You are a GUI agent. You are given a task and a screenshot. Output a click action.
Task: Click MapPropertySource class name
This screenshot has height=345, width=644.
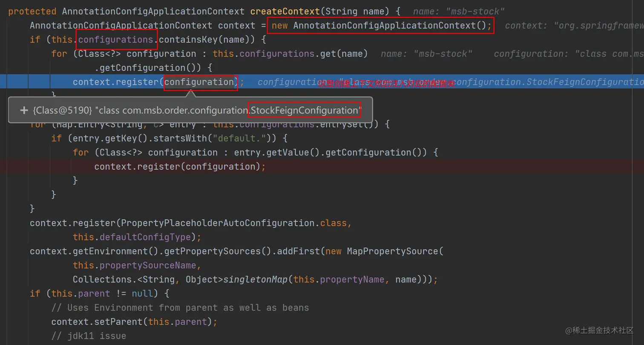click(x=392, y=251)
